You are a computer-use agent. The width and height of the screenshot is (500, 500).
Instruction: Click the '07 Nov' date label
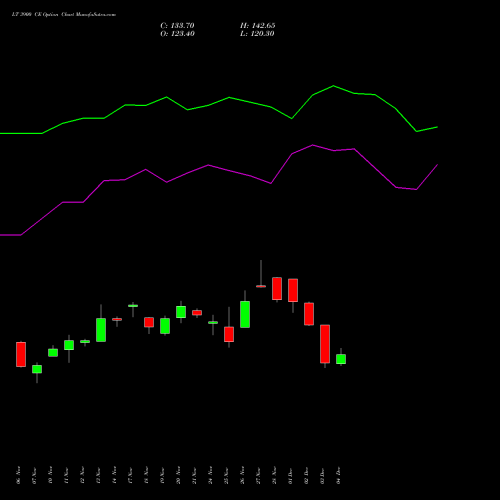coord(34,475)
